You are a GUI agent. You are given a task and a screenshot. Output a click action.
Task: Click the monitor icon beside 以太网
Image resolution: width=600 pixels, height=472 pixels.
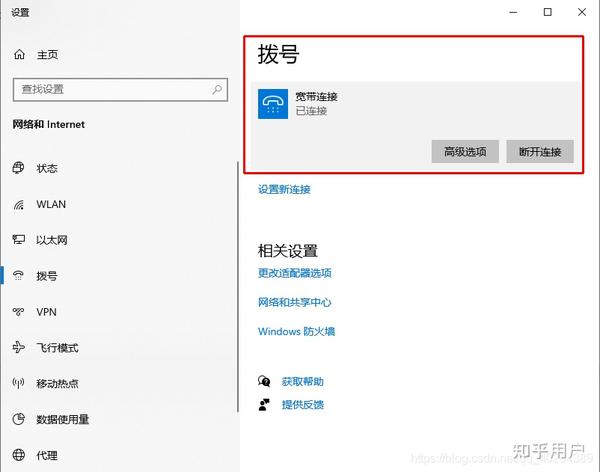point(18,240)
